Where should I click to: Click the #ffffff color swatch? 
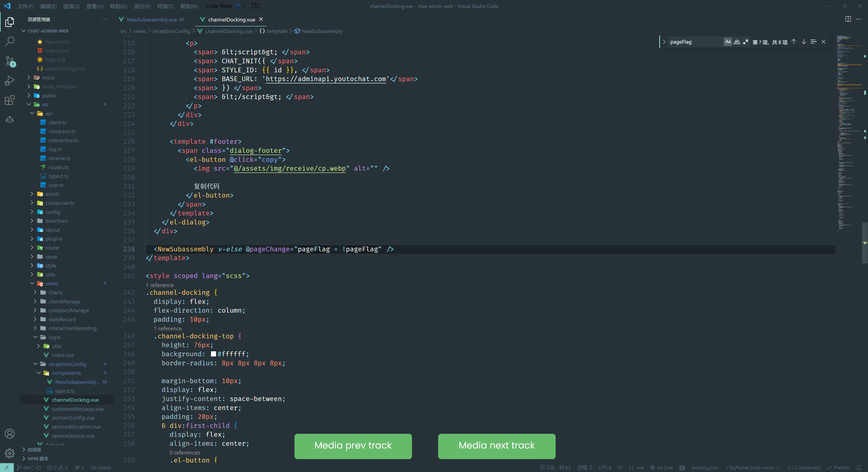click(x=213, y=354)
